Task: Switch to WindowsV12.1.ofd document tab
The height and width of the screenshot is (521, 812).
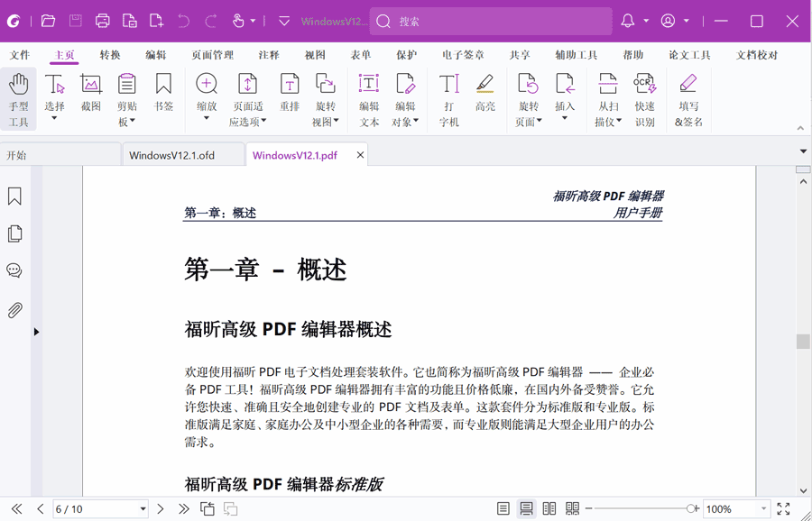Action: 183,155
